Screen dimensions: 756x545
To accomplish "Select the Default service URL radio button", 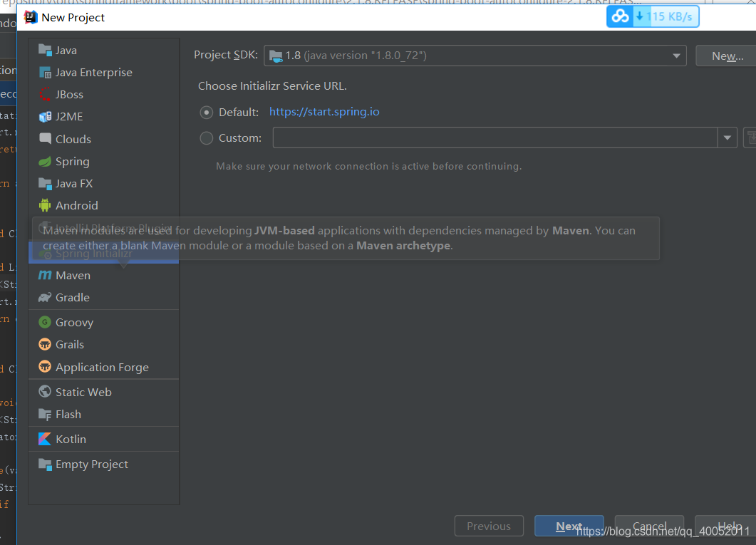I will tap(207, 113).
